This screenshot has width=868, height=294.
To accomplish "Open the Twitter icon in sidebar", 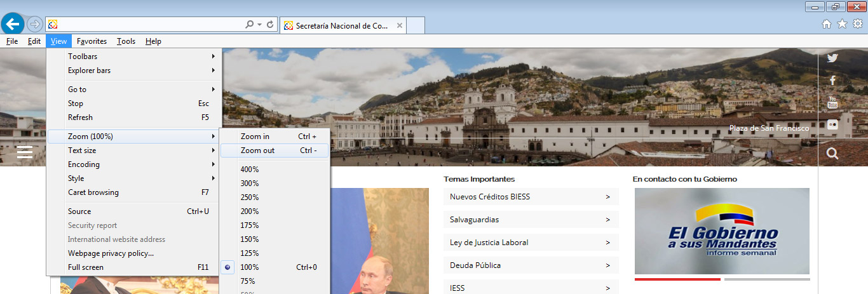I will [x=832, y=58].
